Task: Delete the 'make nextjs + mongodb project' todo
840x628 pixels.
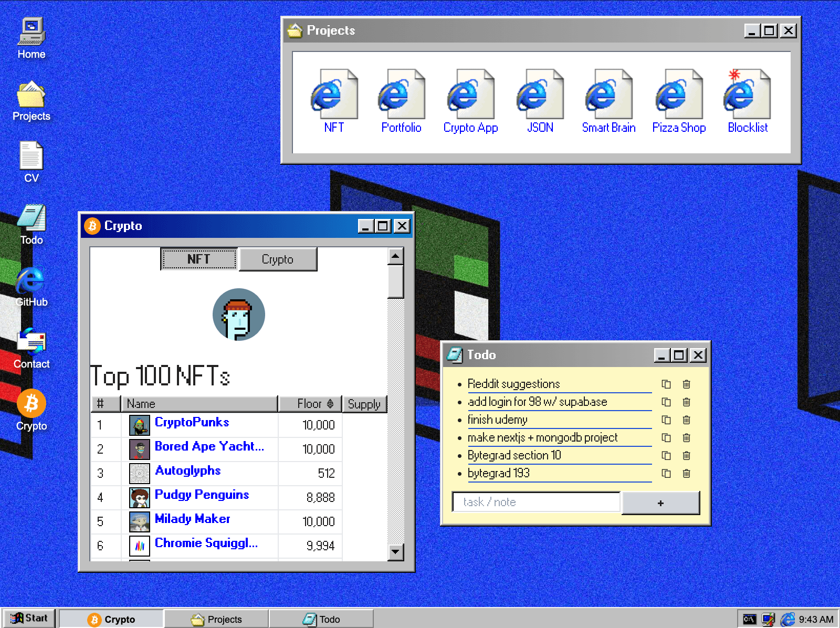Action: (x=686, y=438)
